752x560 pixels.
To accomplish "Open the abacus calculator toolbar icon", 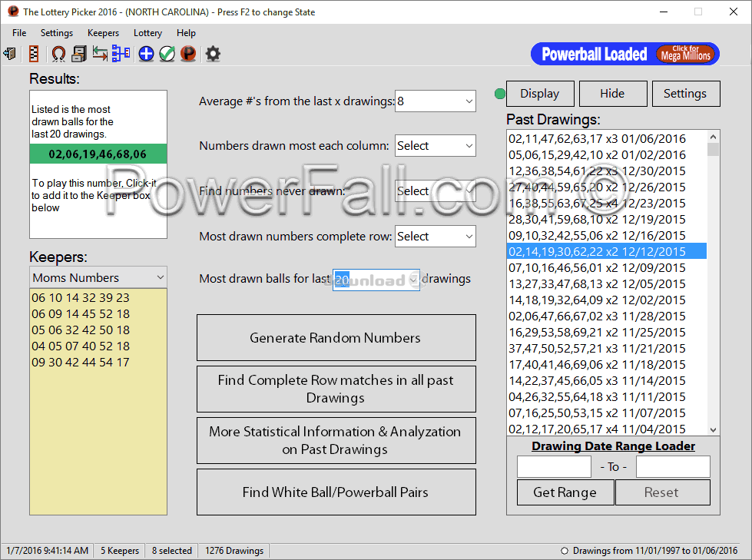I will [x=34, y=54].
